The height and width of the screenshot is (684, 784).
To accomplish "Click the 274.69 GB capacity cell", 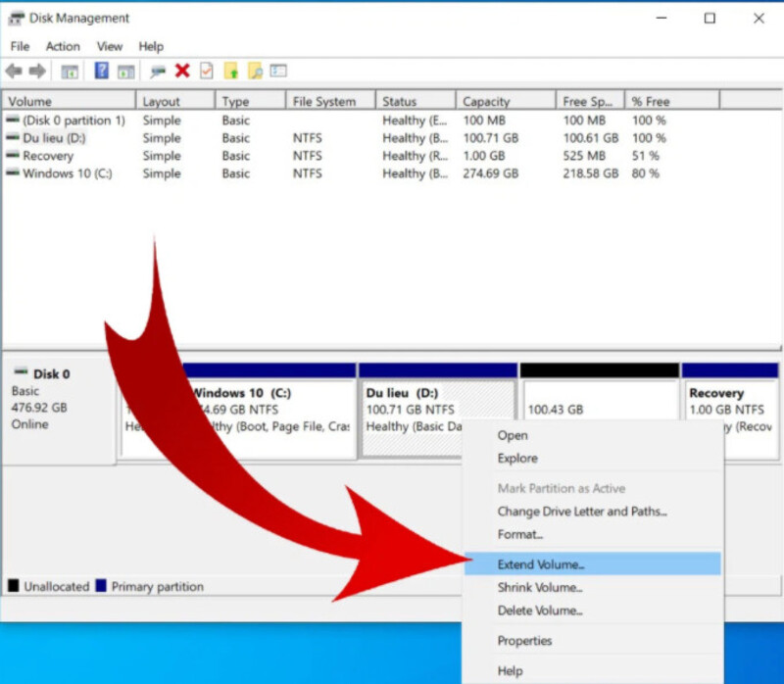I will pos(491,173).
